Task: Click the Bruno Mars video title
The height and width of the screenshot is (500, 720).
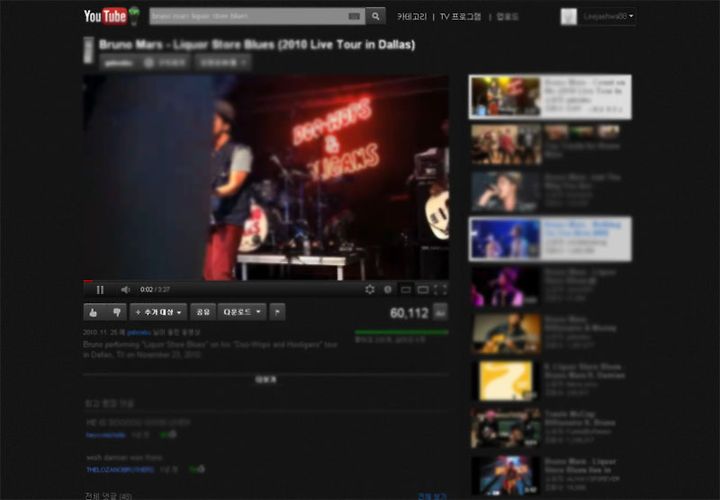Action: coord(257,45)
